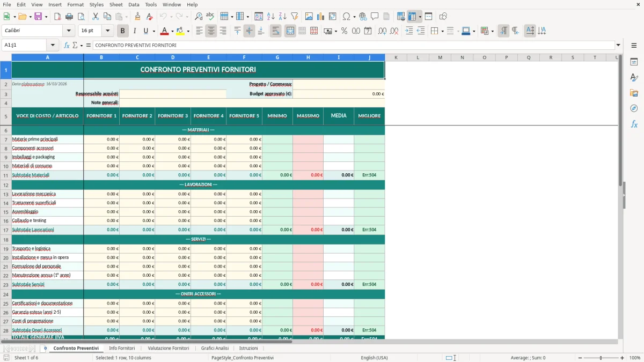
Task: Expand the Name Box dropdown
Action: [x=53, y=45]
